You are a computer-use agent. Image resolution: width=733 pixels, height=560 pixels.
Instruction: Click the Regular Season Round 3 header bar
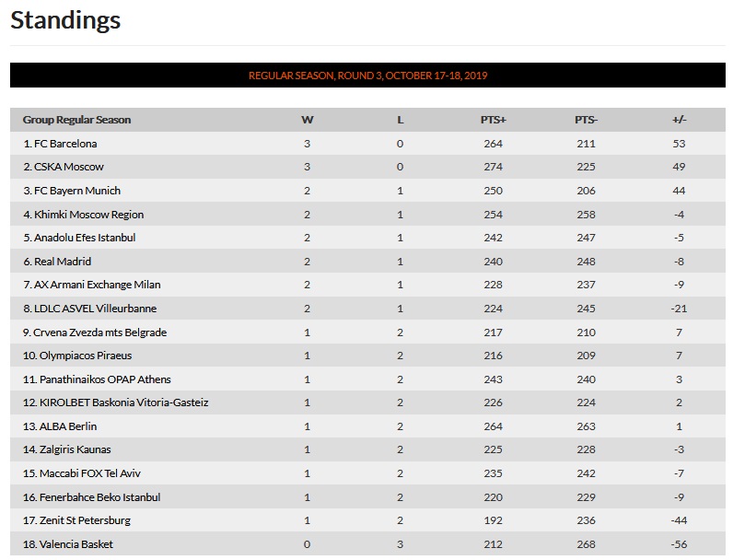point(367,76)
